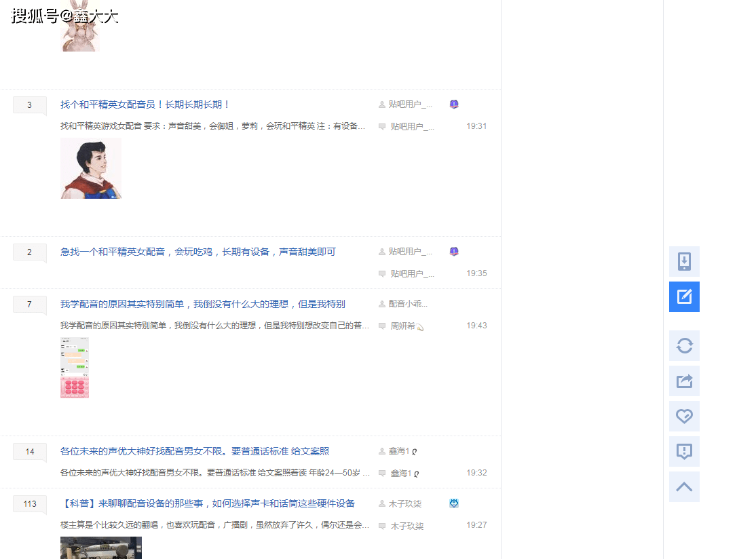Click the rabbit drawing image at the top
Screen dimensions: 756x559
click(x=79, y=28)
